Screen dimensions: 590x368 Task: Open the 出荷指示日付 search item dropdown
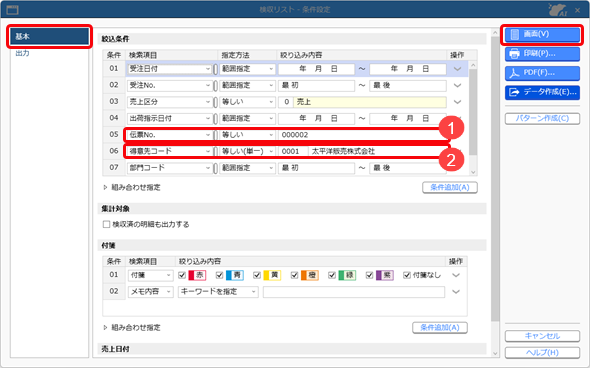pos(169,119)
